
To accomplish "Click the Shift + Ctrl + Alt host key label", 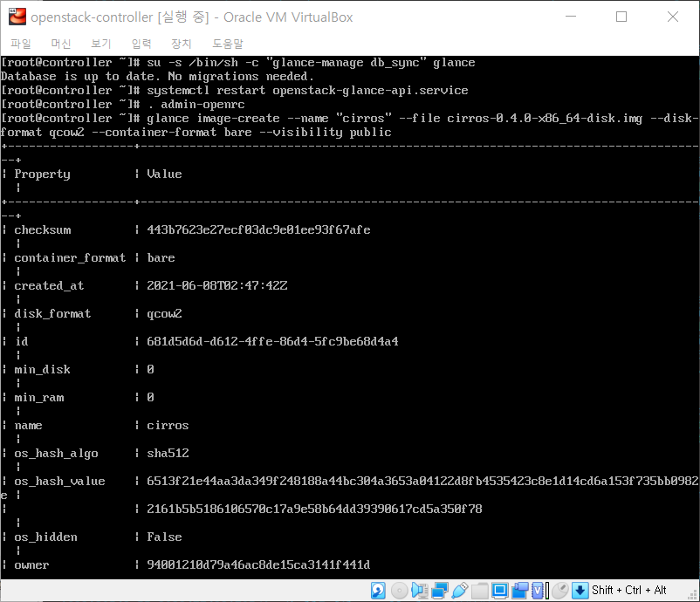I will point(629,590).
